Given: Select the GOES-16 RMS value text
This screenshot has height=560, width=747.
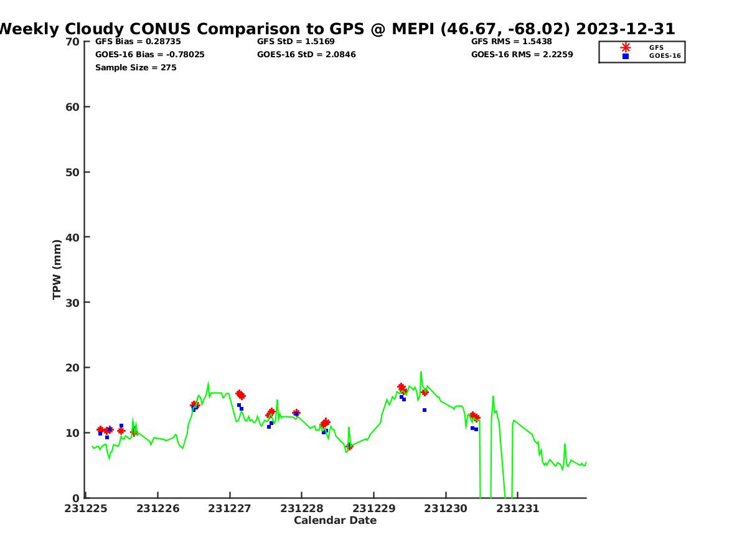Looking at the screenshot, I should (x=522, y=55).
